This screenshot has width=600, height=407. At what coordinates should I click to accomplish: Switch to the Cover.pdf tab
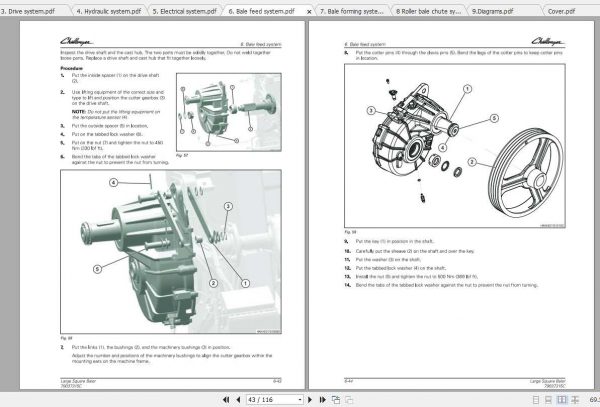(x=561, y=11)
